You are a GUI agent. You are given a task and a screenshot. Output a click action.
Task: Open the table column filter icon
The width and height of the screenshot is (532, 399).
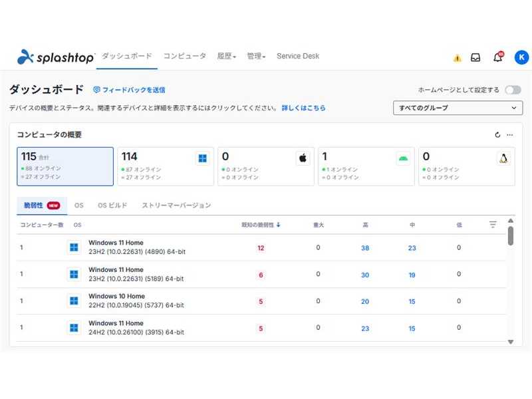click(x=493, y=225)
